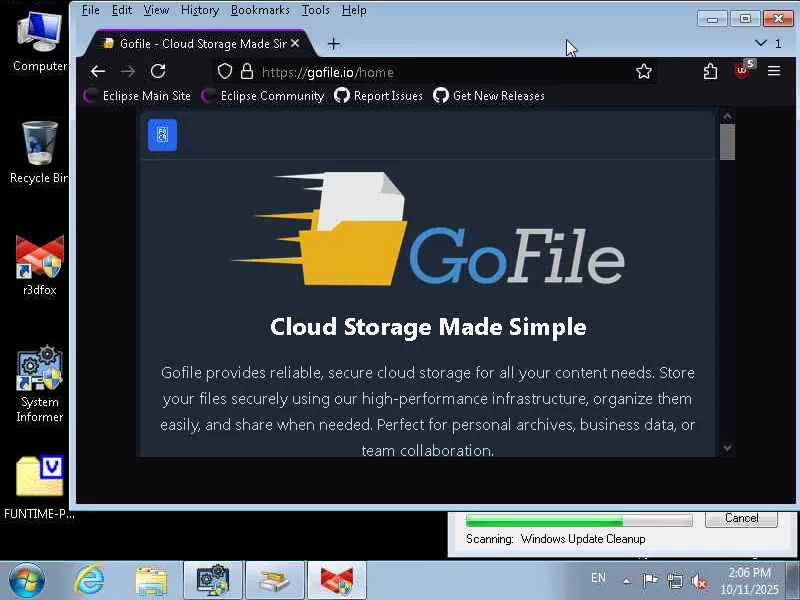Open the History menu
The width and height of the screenshot is (800, 600).
[200, 10]
